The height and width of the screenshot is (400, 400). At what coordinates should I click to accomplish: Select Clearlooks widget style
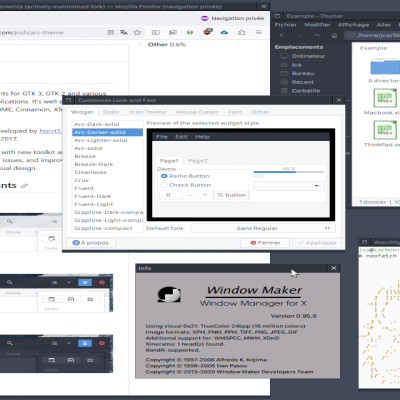107,172
